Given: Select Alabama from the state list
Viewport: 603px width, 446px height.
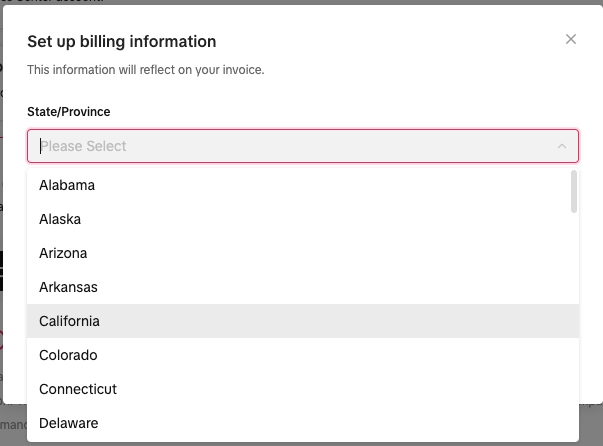Looking at the screenshot, I should pos(67,185).
